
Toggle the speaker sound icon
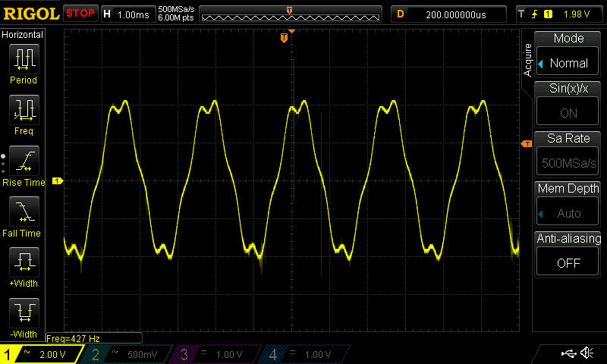coord(587,353)
